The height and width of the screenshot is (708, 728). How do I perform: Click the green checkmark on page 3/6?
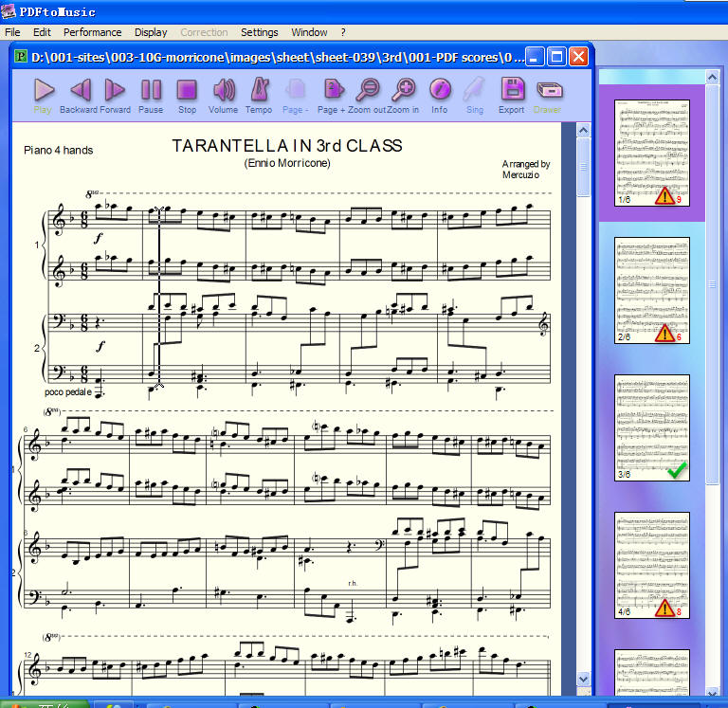677,470
